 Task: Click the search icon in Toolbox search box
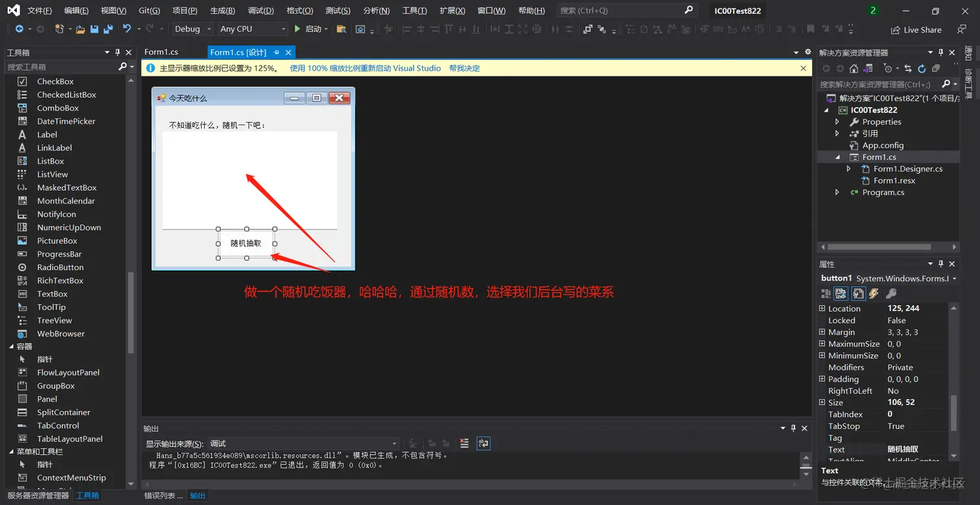point(122,67)
